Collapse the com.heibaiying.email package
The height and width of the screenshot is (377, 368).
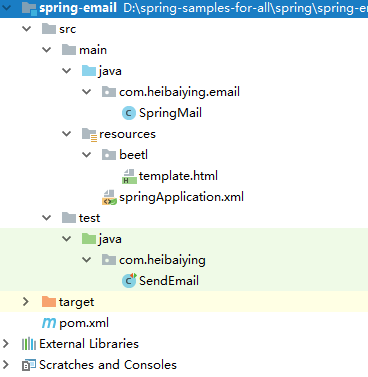click(x=87, y=92)
